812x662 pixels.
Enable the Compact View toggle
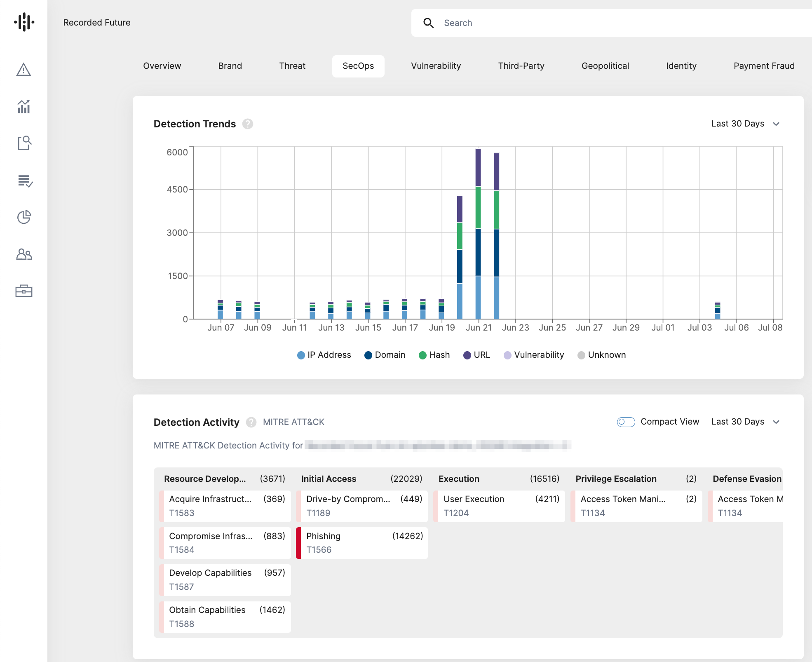(625, 422)
